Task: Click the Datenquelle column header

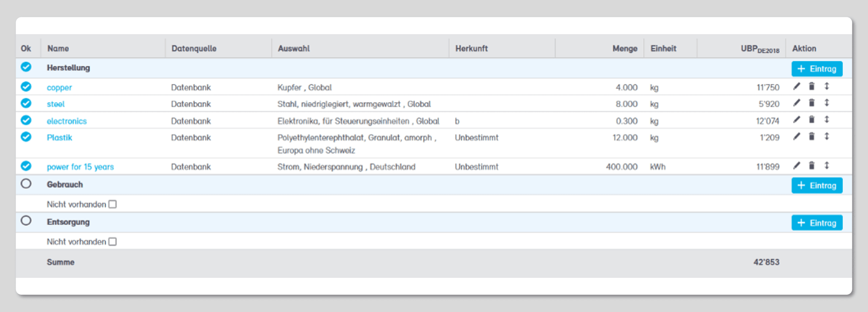Action: (x=194, y=48)
